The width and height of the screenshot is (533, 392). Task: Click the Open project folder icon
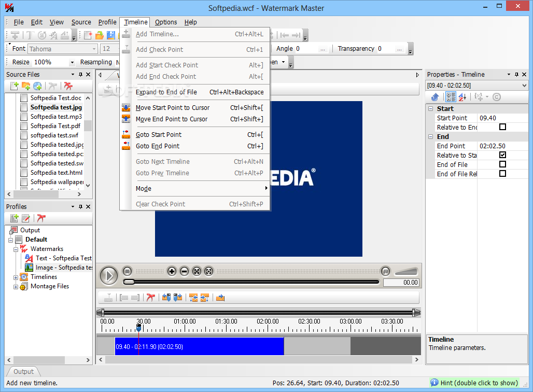pos(99,35)
